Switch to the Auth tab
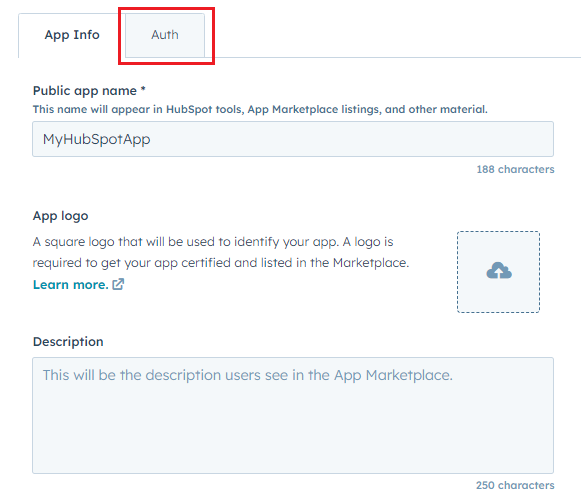 point(165,35)
